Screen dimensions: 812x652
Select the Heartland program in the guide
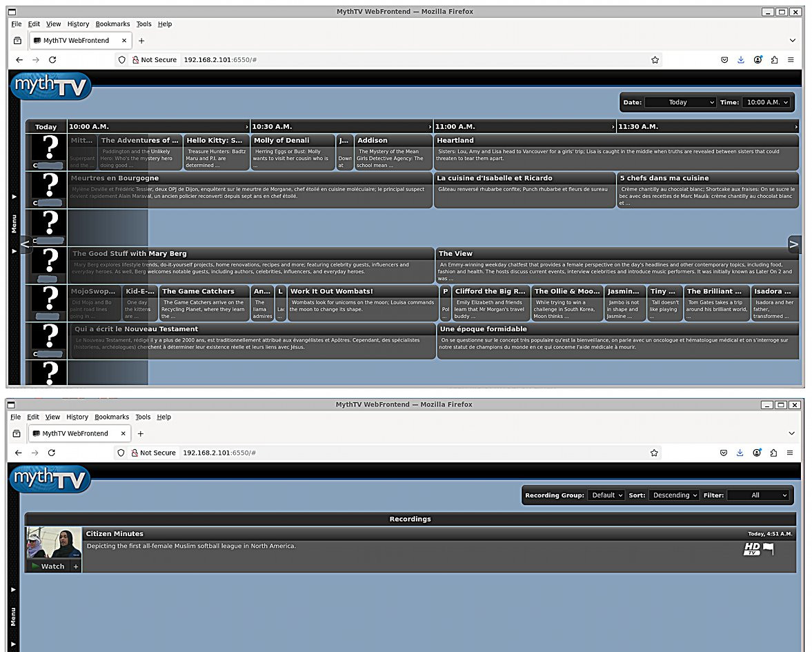[616, 152]
